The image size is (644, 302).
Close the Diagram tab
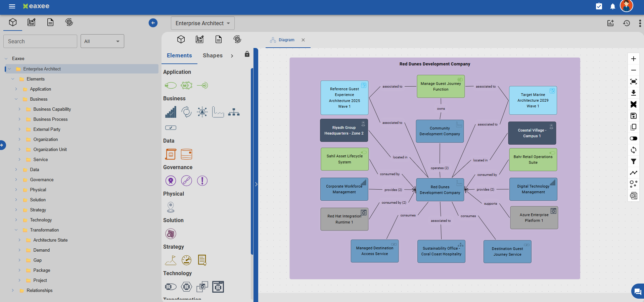pos(303,40)
